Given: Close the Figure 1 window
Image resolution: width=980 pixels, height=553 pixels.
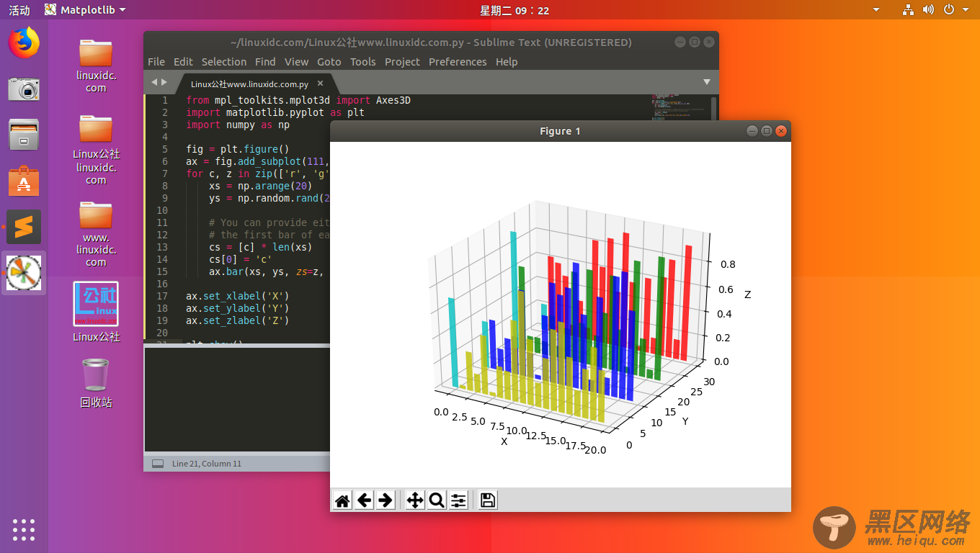Looking at the screenshot, I should pyautogui.click(x=781, y=131).
